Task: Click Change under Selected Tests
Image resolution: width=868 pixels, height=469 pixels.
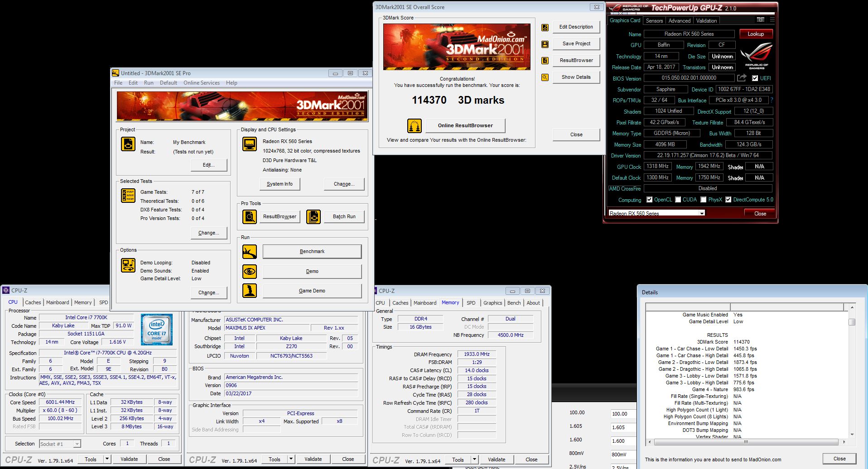Action: [208, 233]
